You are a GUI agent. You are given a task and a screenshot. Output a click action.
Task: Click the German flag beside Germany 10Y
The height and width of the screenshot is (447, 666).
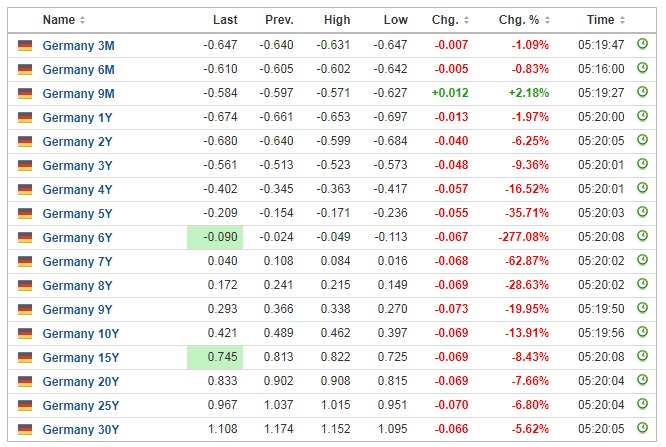point(25,334)
